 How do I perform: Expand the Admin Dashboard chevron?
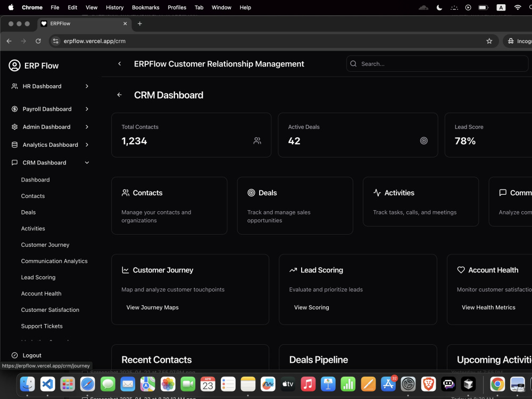(87, 127)
